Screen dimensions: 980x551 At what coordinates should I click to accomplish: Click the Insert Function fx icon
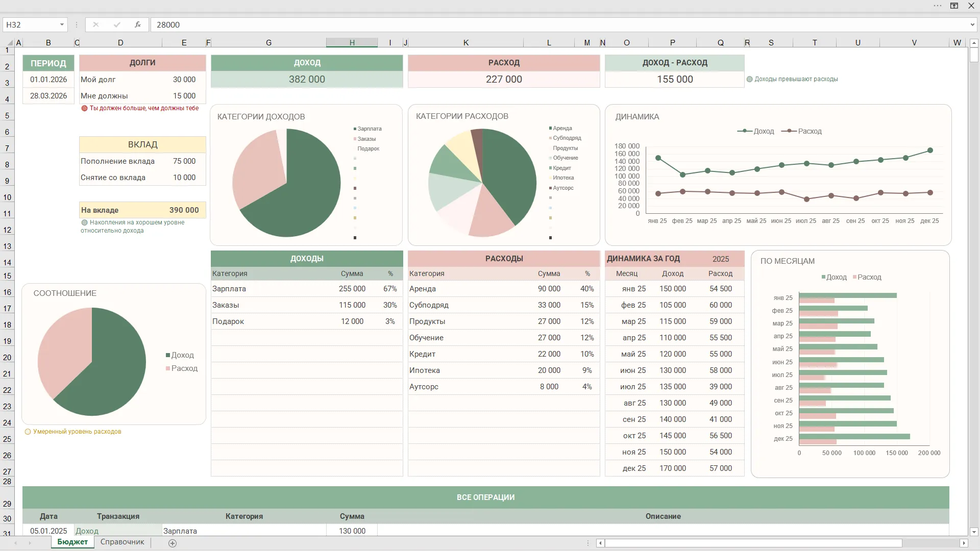click(x=137, y=24)
